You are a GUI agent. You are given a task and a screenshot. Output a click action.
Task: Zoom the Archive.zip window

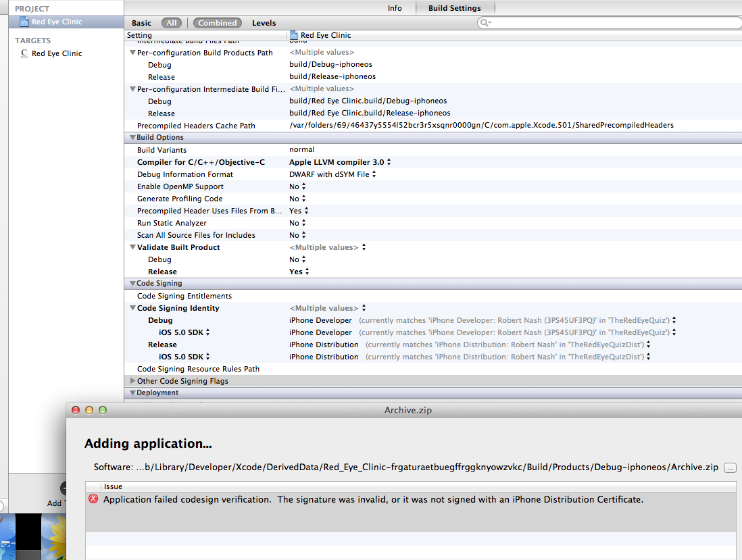coord(103,410)
